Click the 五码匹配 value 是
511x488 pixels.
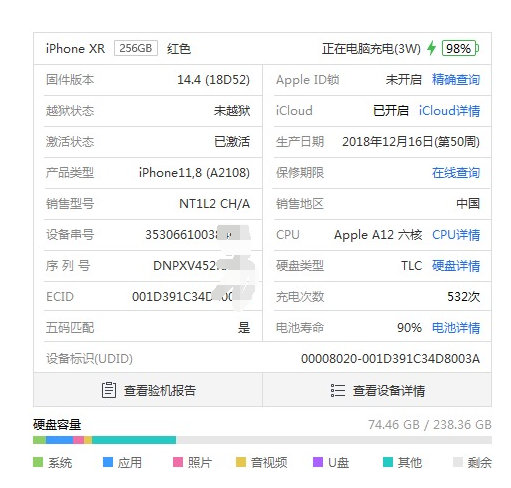(244, 328)
